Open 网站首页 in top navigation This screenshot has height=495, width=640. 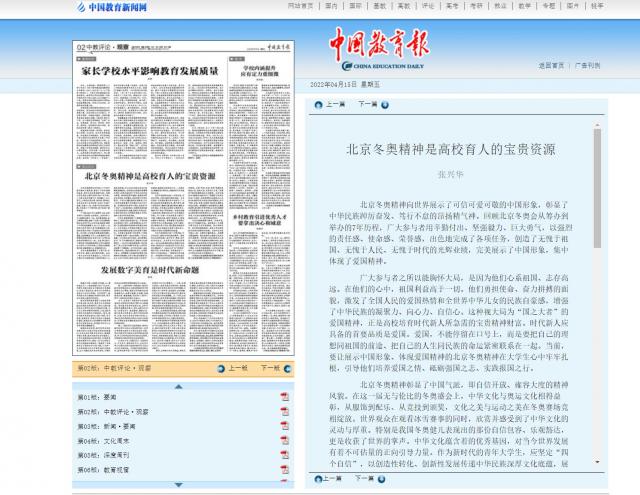[300, 6]
